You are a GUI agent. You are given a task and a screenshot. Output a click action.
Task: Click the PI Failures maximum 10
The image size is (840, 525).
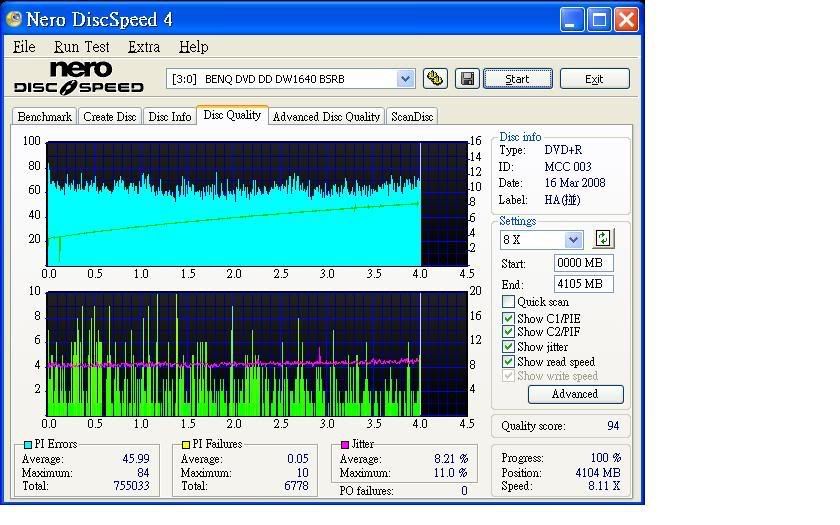click(x=303, y=473)
